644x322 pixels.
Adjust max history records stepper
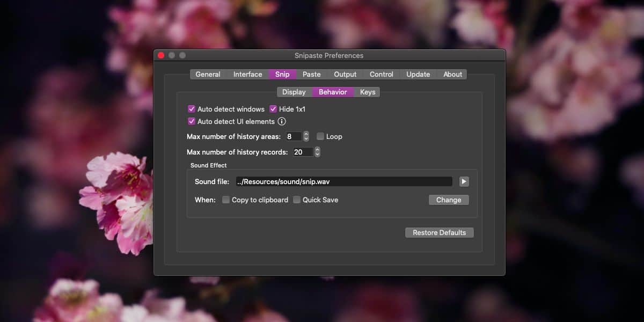[317, 152]
